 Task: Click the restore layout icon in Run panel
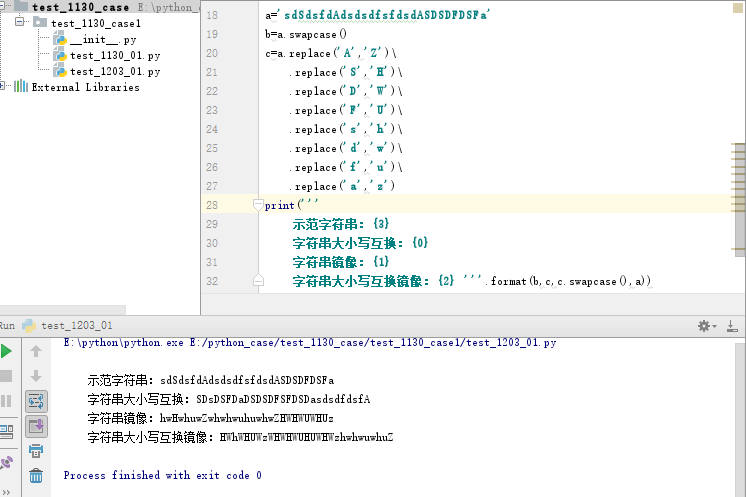point(6,429)
